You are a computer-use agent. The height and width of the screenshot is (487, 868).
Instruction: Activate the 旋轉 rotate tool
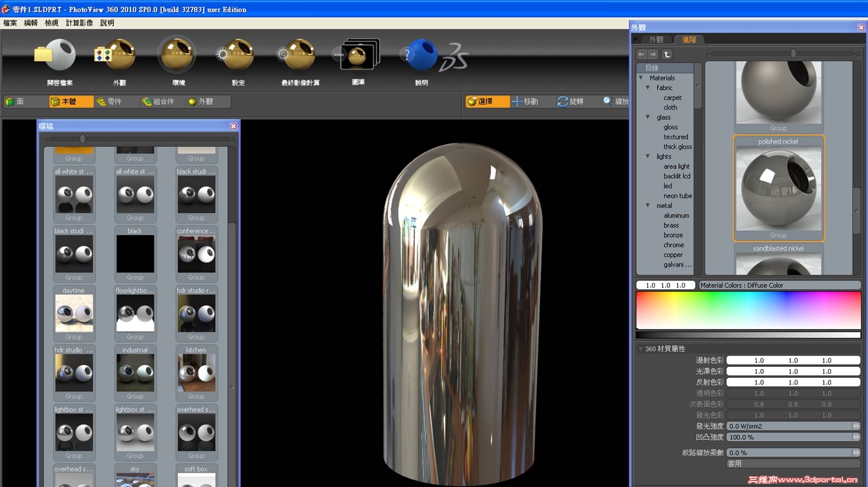coord(578,102)
